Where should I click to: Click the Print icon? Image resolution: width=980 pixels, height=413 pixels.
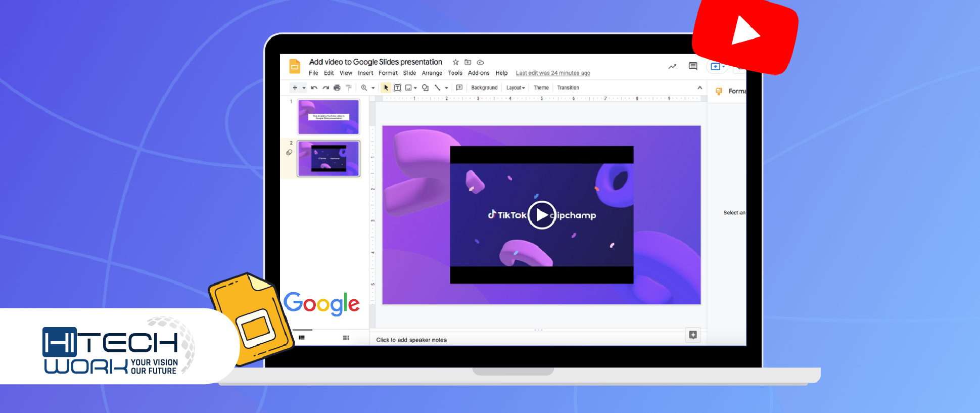[337, 87]
